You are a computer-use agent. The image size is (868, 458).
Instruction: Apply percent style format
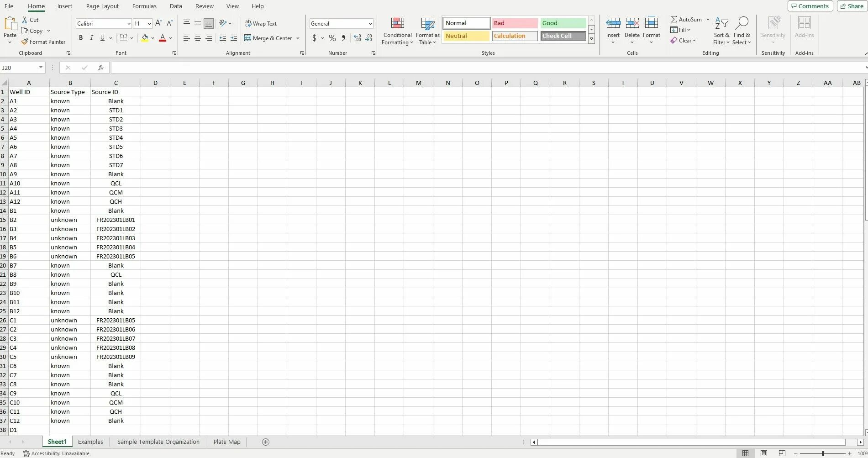click(x=332, y=38)
